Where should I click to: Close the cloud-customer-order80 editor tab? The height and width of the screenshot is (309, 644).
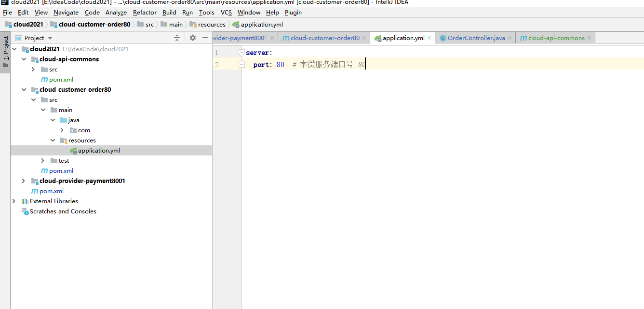click(x=364, y=38)
